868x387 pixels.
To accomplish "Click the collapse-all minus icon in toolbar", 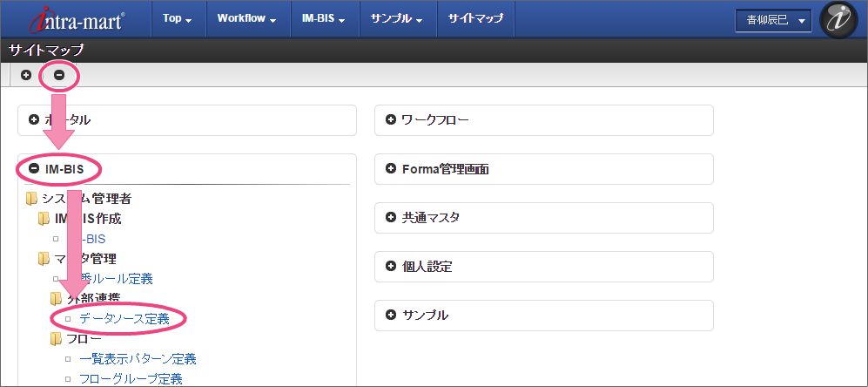I will [59, 75].
